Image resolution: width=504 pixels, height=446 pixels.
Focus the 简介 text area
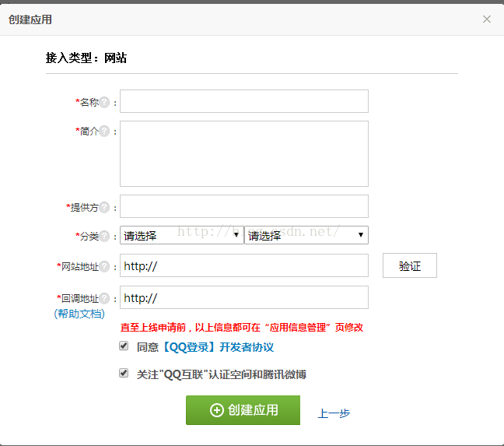[244, 153]
